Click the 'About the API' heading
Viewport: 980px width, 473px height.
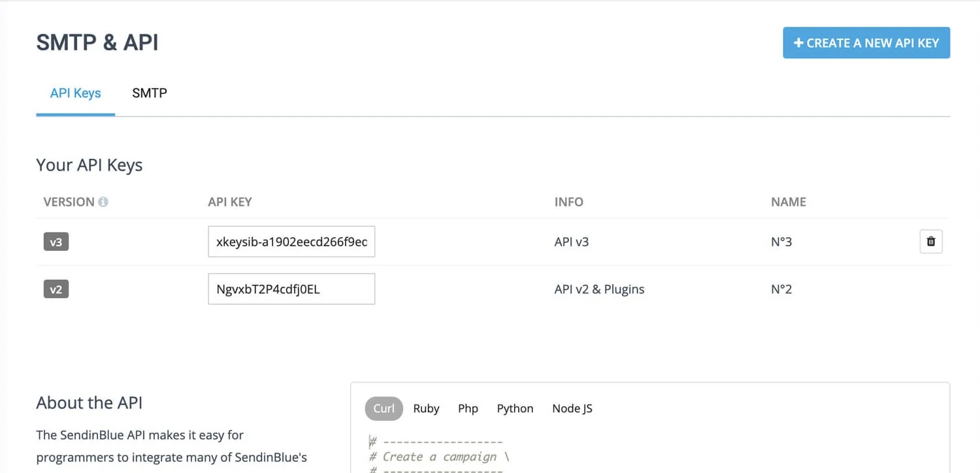pos(90,402)
